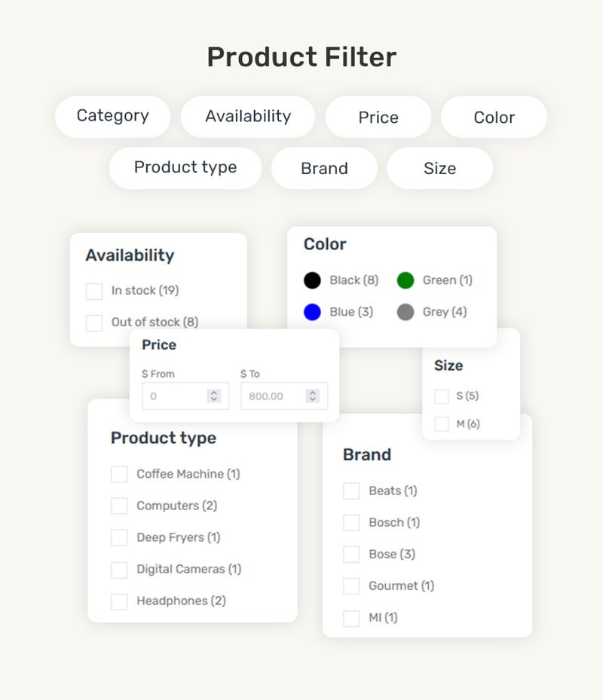Choose the Blue color circle
The width and height of the screenshot is (603, 700).
click(x=312, y=312)
